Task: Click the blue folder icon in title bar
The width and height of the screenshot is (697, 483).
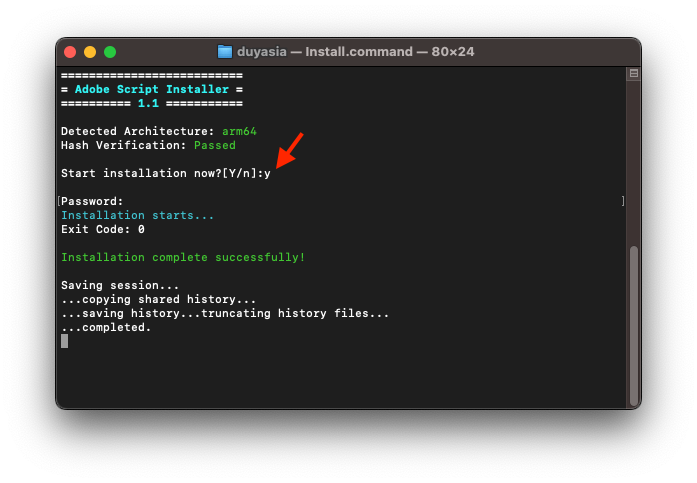Action: (x=225, y=52)
